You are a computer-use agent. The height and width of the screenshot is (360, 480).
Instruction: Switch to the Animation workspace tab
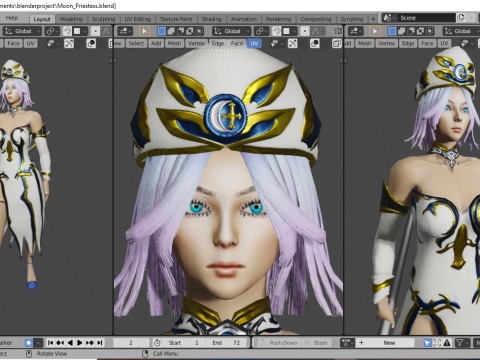244,19
